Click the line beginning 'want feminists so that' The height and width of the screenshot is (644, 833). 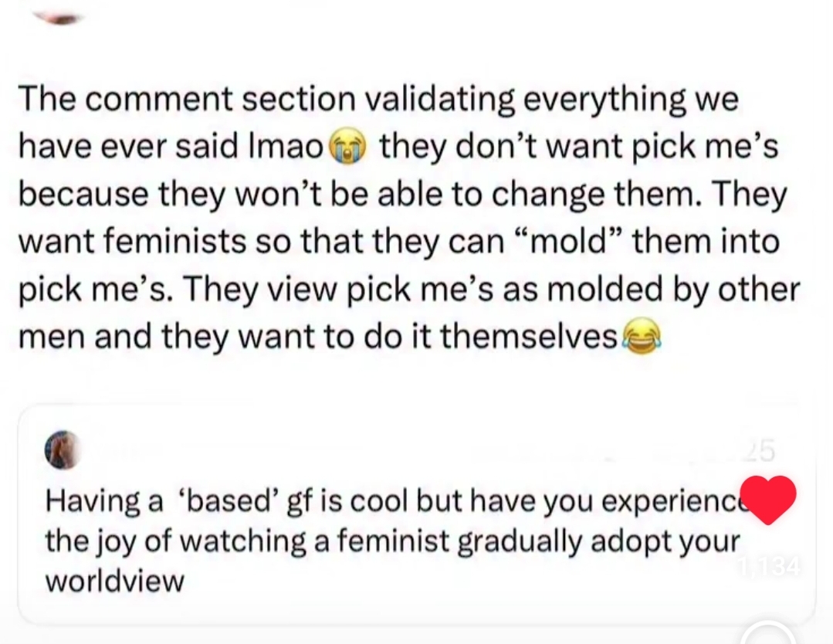point(399,242)
